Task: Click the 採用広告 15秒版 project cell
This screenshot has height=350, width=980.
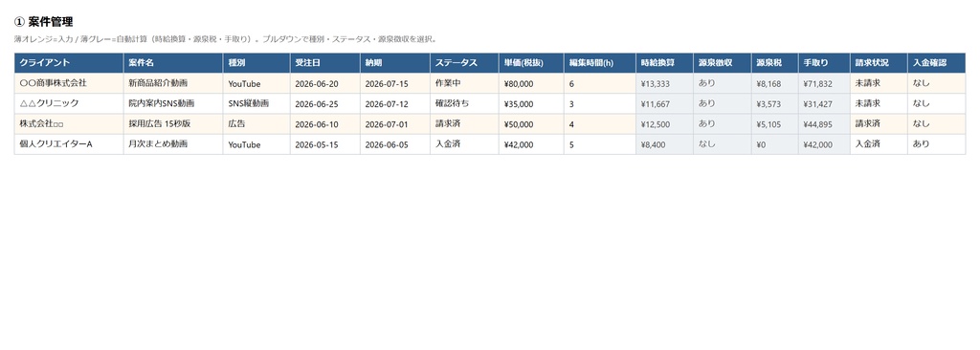Action: point(173,123)
